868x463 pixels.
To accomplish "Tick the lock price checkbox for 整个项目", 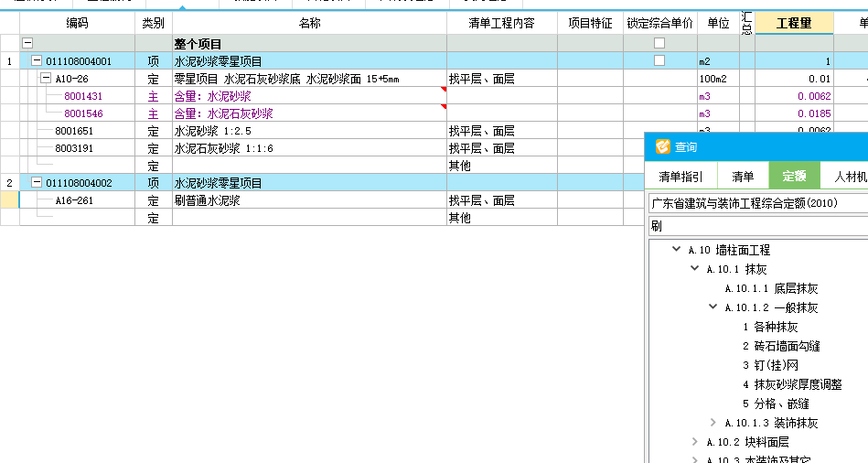I will [x=659, y=43].
